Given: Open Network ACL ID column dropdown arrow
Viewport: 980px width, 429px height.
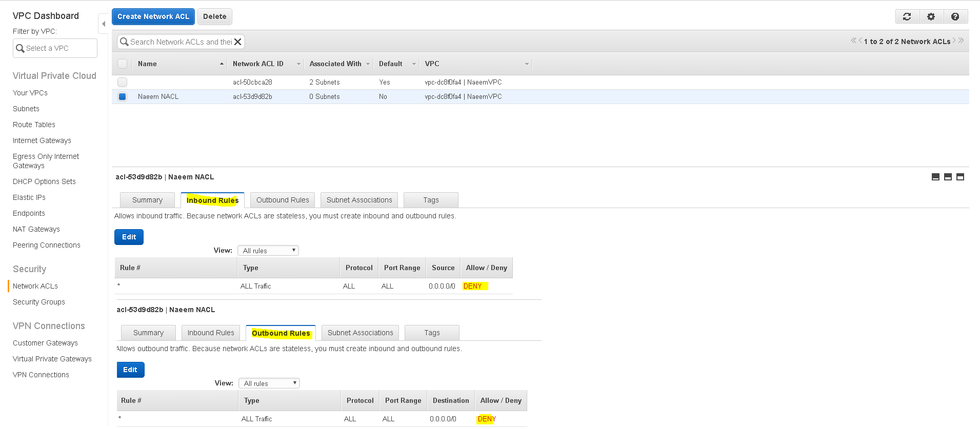Looking at the screenshot, I should (x=298, y=64).
